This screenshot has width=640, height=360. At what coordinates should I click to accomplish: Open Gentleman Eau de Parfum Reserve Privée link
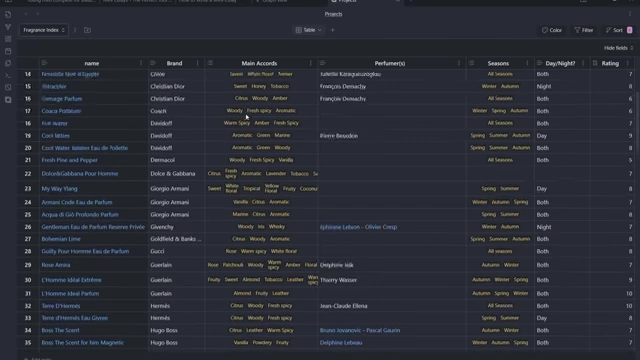[93, 227]
